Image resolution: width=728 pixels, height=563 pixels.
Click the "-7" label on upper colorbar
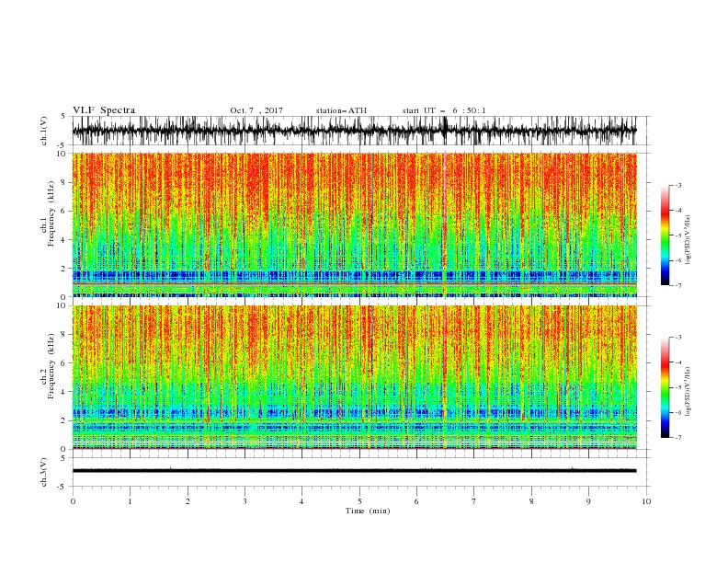click(x=677, y=285)
